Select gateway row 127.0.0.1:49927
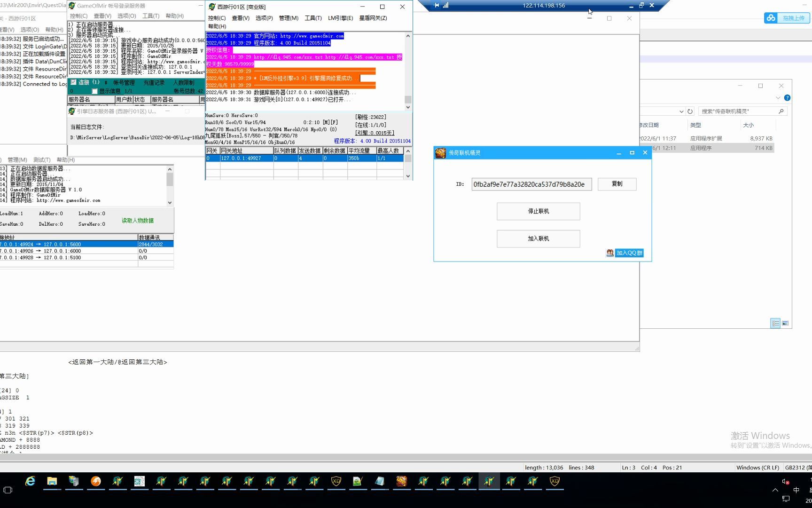The image size is (812, 508). click(304, 159)
